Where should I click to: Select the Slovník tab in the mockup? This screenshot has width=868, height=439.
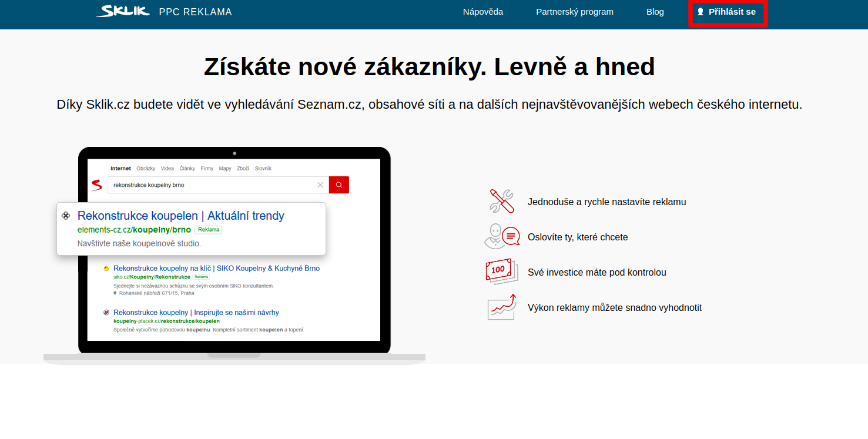263,169
